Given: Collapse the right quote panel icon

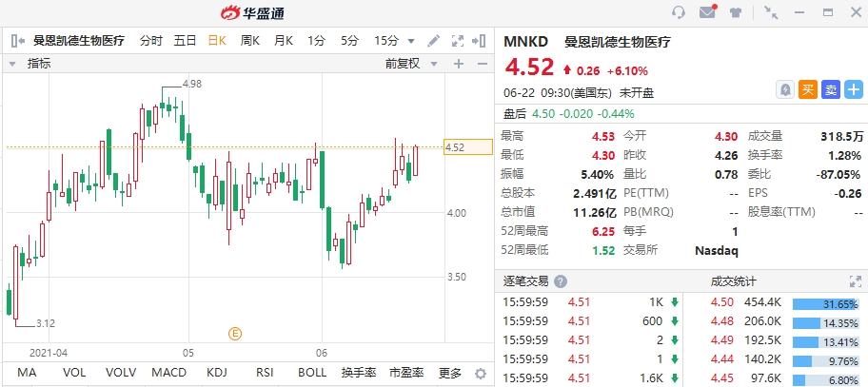Looking at the screenshot, I should coord(479,40).
